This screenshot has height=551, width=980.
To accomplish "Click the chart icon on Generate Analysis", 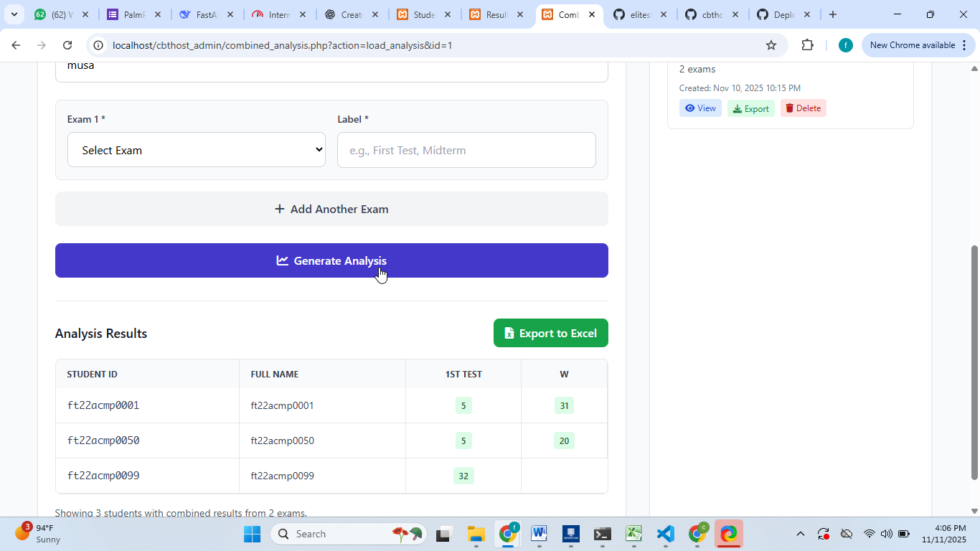I will 283,260.
